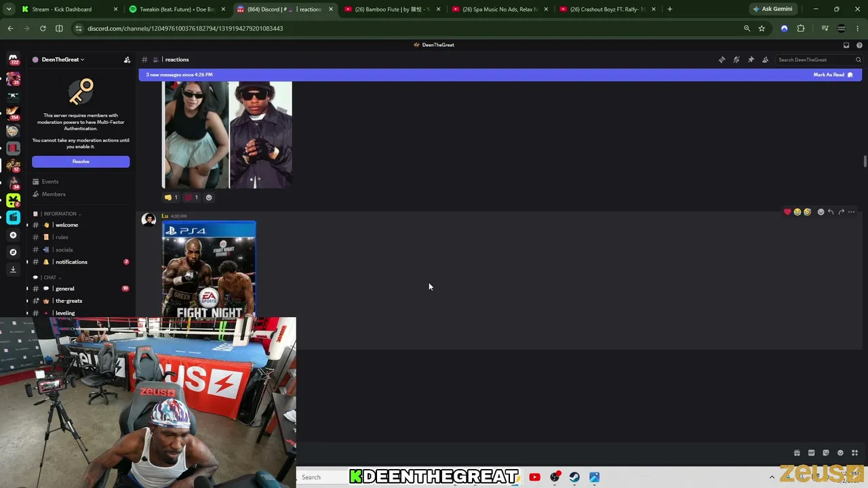Reload the page in Chrome
The image size is (868, 488).
[43, 28]
